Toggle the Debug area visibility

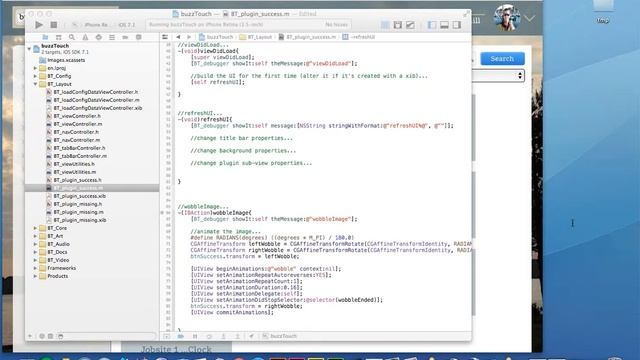click(444, 25)
